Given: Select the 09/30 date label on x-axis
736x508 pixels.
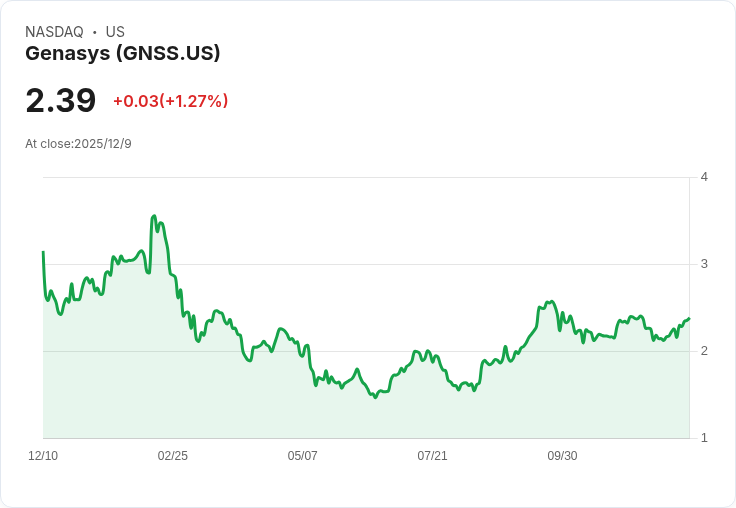Looking at the screenshot, I should [562, 456].
